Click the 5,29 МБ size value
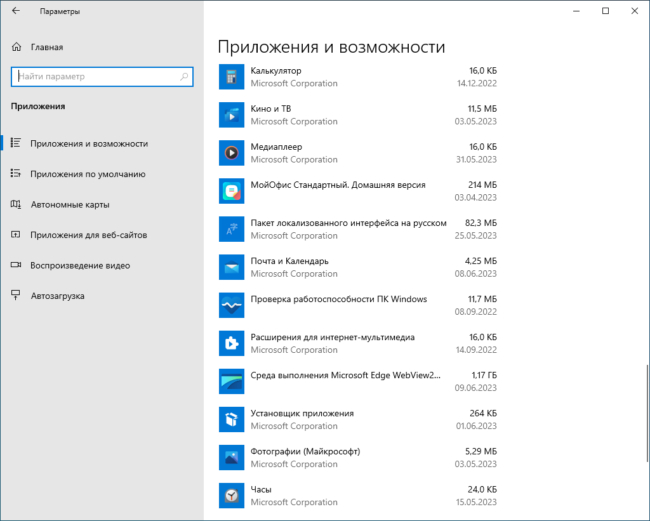The image size is (650, 521). click(x=480, y=451)
